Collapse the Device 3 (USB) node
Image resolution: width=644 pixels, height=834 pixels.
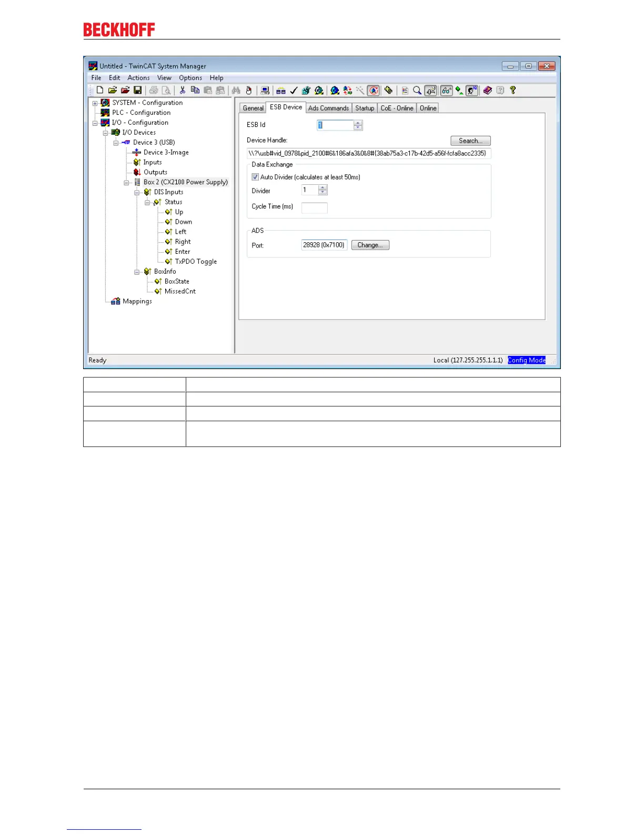click(x=116, y=143)
